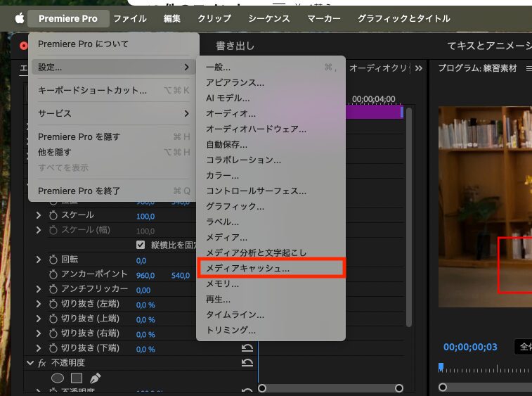Screen dimensions: 532x396
Task: Toggle 切り抜き (左端) stopwatch
Action: click(x=53, y=304)
